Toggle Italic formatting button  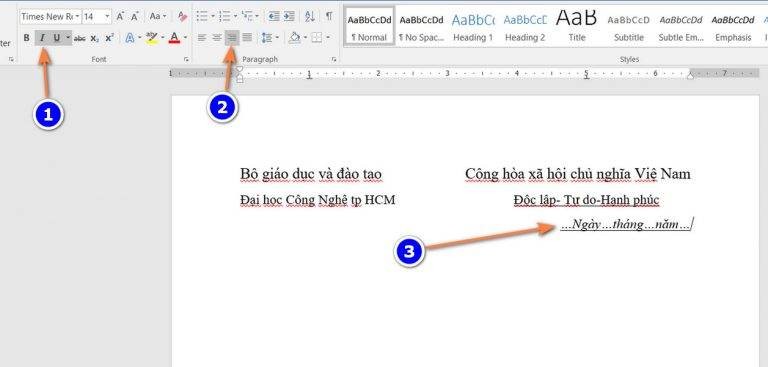[42, 38]
